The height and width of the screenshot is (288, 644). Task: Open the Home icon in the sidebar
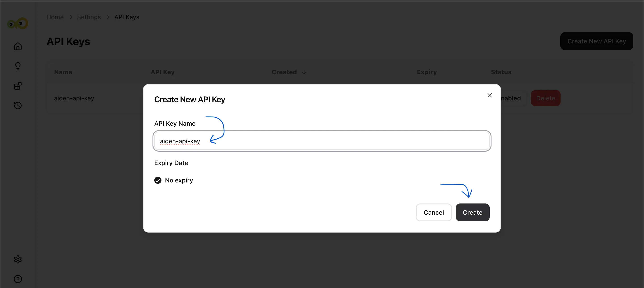click(18, 47)
